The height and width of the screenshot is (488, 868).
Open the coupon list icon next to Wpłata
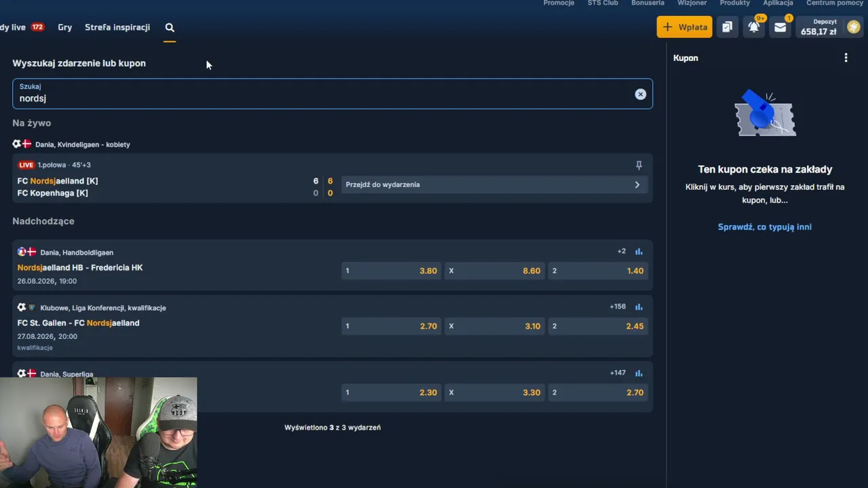click(x=727, y=27)
